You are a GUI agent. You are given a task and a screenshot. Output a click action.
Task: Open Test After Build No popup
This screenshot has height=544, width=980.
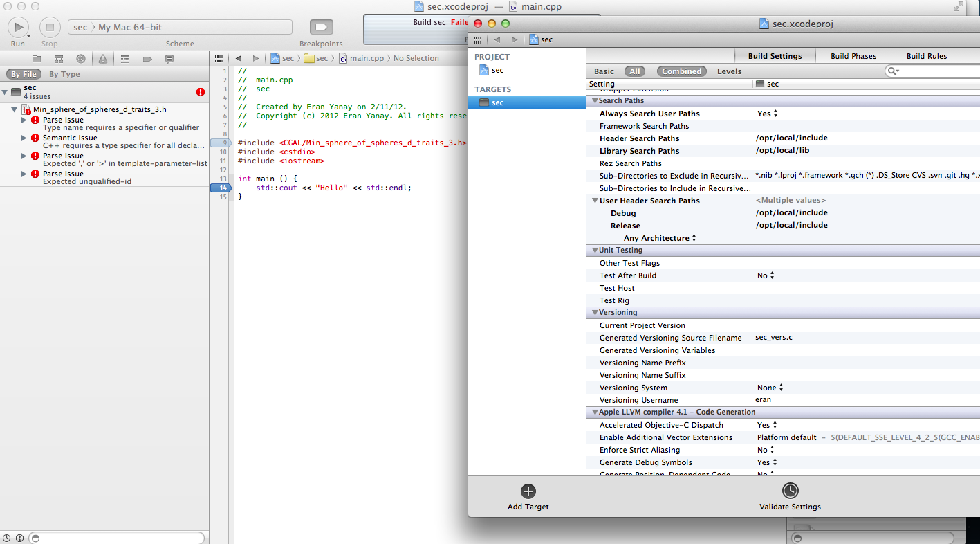pyautogui.click(x=766, y=275)
